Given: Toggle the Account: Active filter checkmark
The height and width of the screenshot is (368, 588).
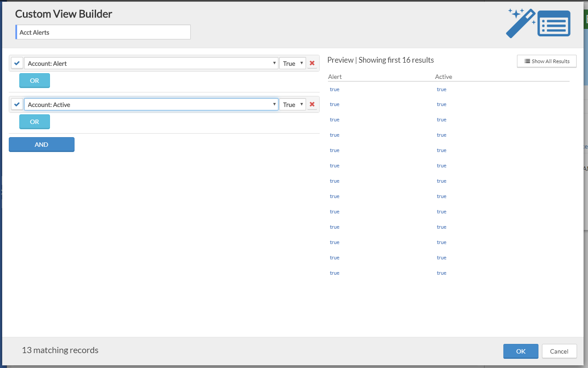Looking at the screenshot, I should [x=17, y=105].
